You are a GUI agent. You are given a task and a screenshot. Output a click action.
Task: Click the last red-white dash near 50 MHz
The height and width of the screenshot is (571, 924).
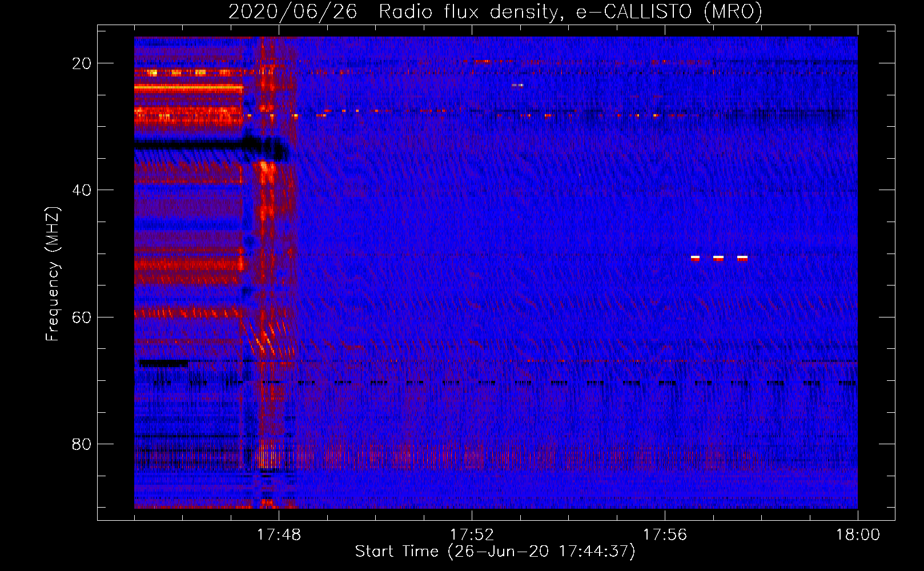click(x=742, y=258)
